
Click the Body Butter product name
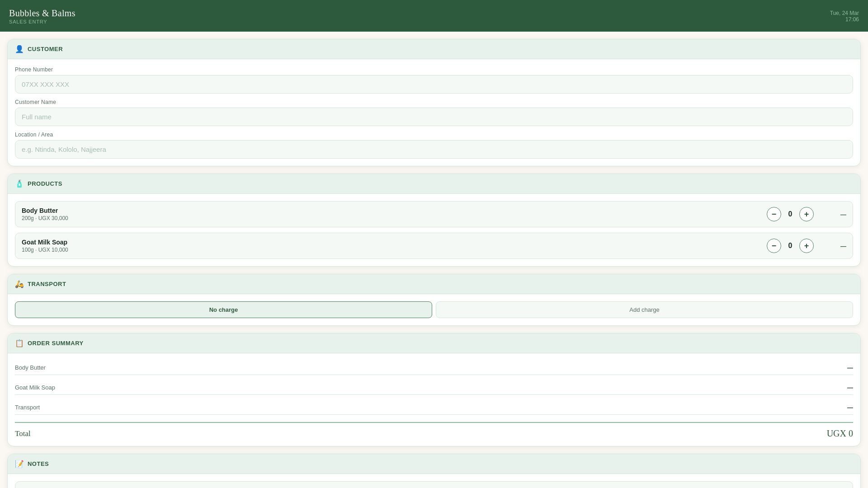pos(40,211)
